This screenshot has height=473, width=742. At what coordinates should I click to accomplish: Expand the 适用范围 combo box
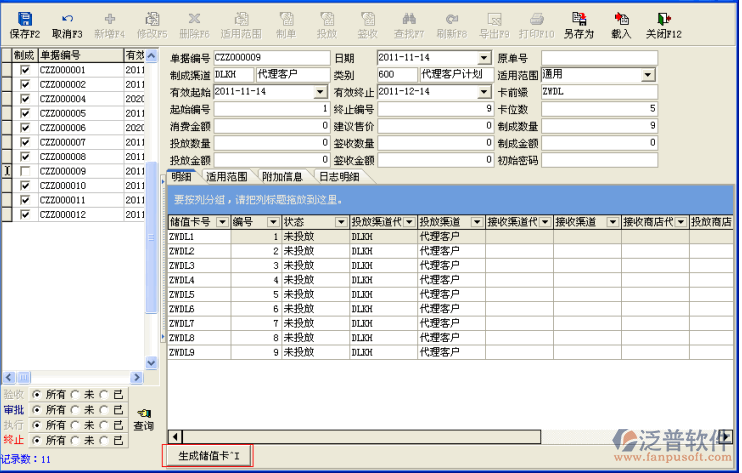[648, 75]
